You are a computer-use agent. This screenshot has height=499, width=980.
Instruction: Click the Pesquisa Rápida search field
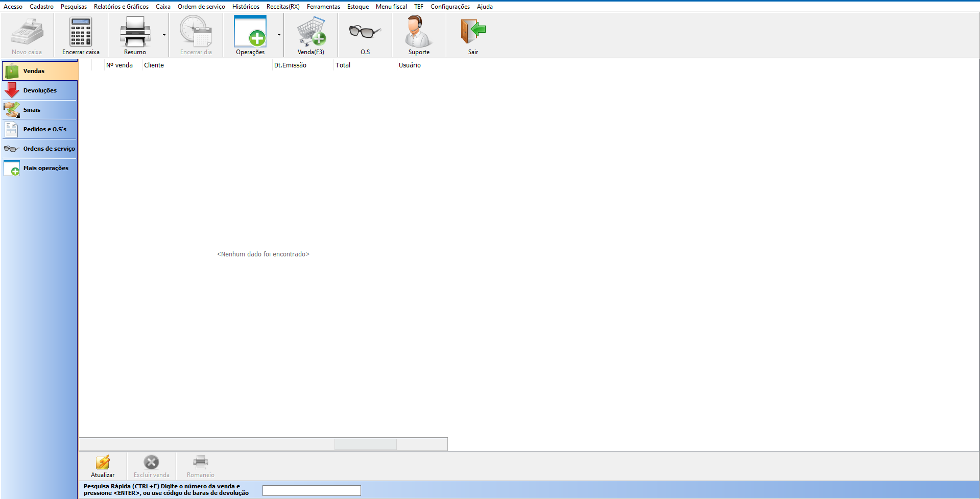pyautogui.click(x=312, y=490)
